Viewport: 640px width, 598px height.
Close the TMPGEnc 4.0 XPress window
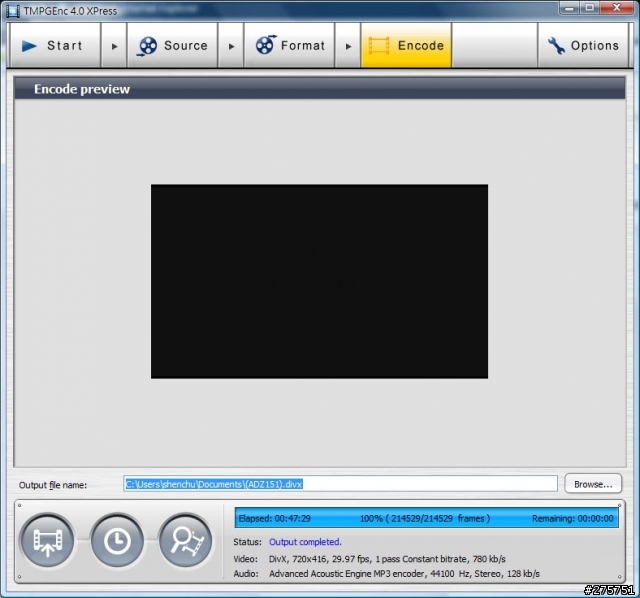tap(617, 8)
